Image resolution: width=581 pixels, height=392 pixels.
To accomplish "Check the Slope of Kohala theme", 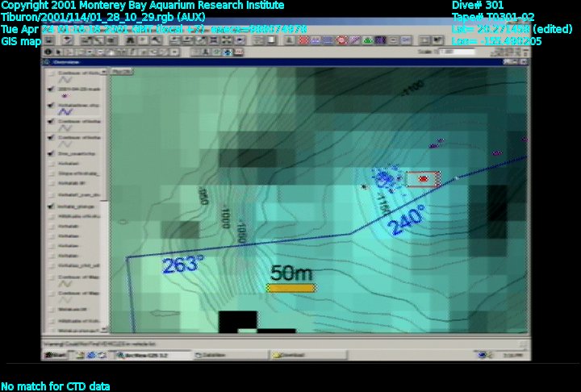I will [52, 173].
